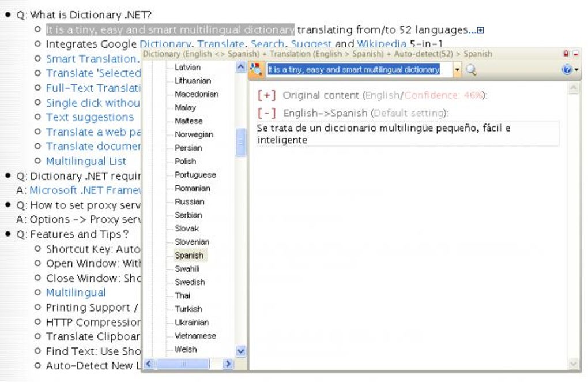The image size is (588, 382).
Task: Open the blue help icon
Action: tap(567, 69)
